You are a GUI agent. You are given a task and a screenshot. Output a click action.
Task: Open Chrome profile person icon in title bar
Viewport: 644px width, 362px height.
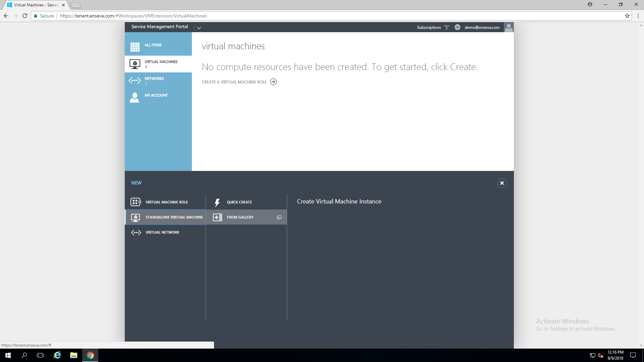(590, 4)
